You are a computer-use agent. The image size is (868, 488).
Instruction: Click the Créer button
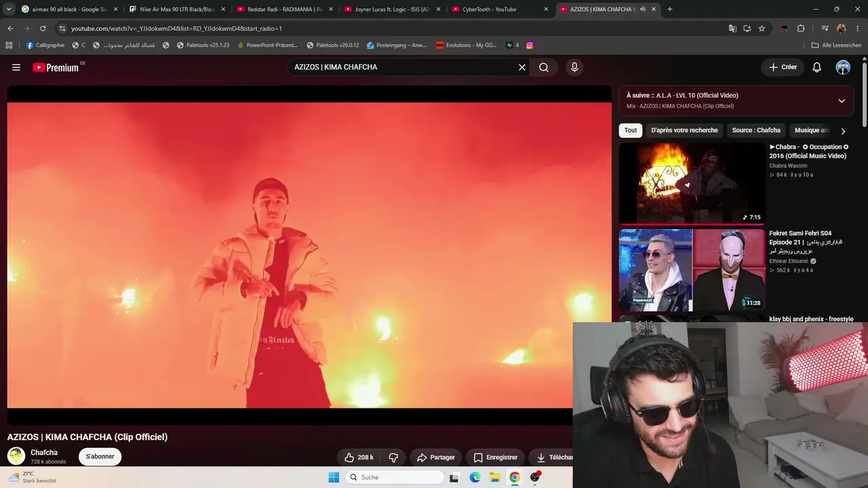[x=782, y=67]
